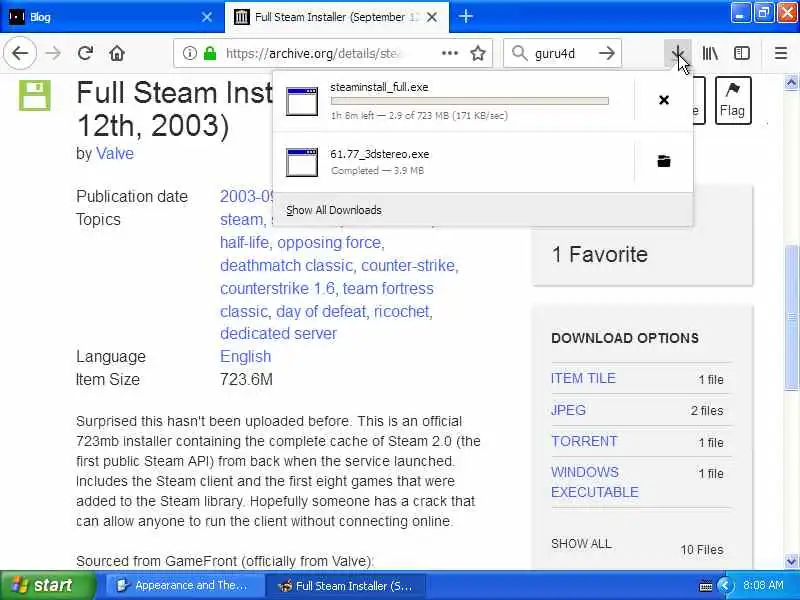Click the search box containing guru4d
The image size is (800, 600).
click(562, 53)
